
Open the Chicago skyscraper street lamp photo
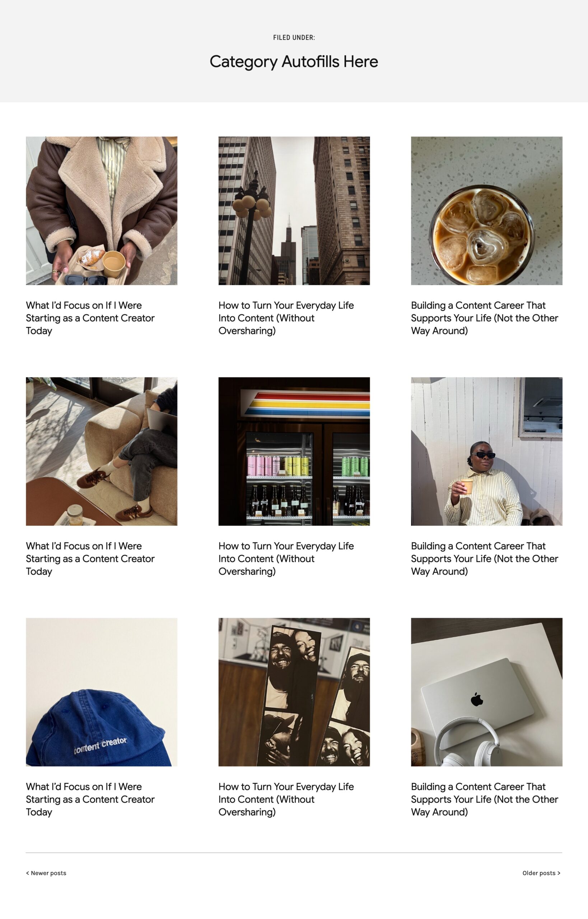click(x=294, y=210)
